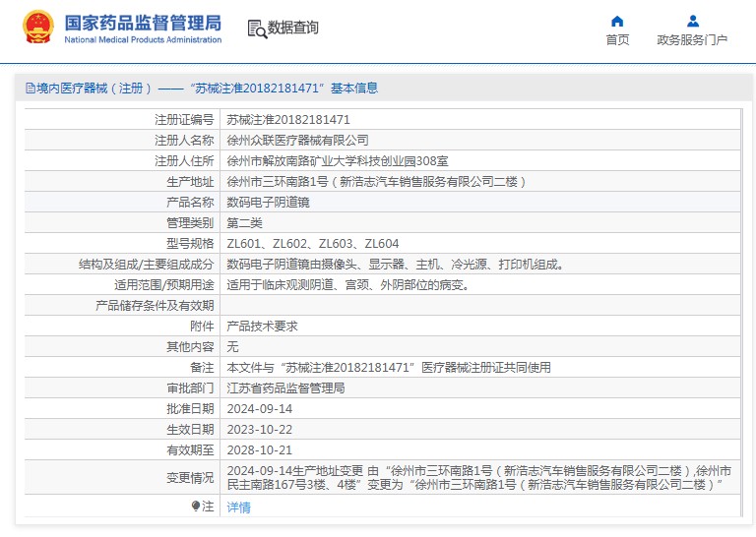Click 附件 label
The image size is (756, 537).
tap(202, 327)
